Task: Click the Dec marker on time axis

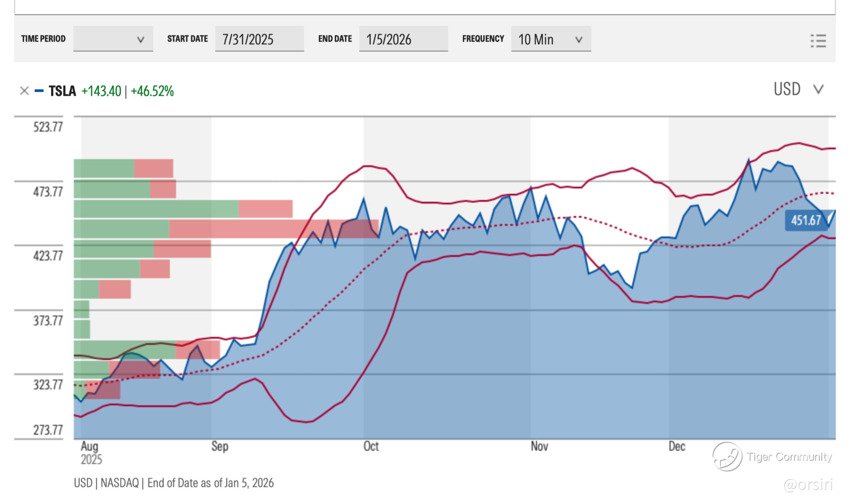Action: [x=677, y=446]
